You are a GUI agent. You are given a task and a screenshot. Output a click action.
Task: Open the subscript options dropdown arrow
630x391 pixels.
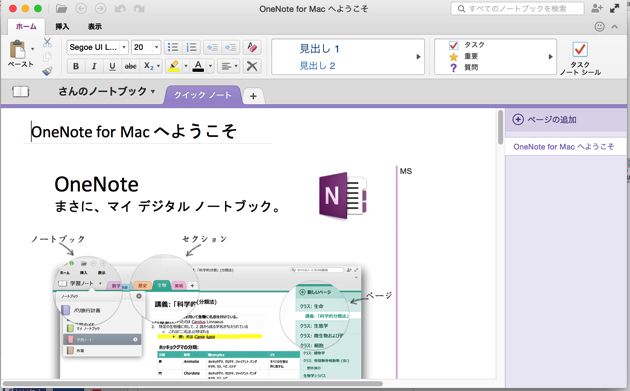(159, 66)
